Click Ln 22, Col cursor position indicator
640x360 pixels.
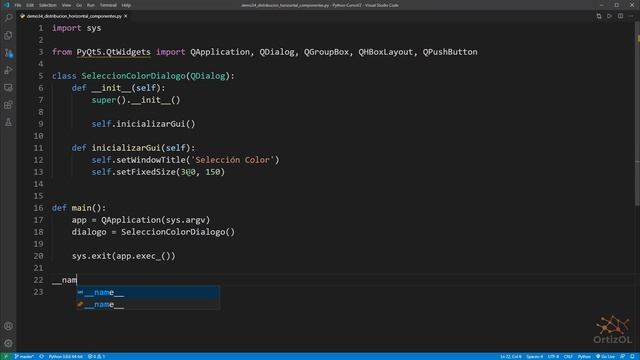[511, 356]
